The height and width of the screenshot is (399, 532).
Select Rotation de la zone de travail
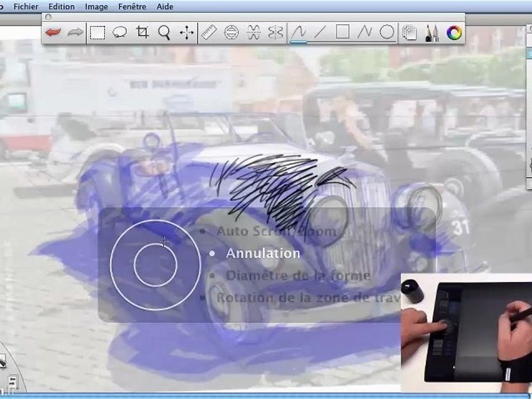click(308, 298)
